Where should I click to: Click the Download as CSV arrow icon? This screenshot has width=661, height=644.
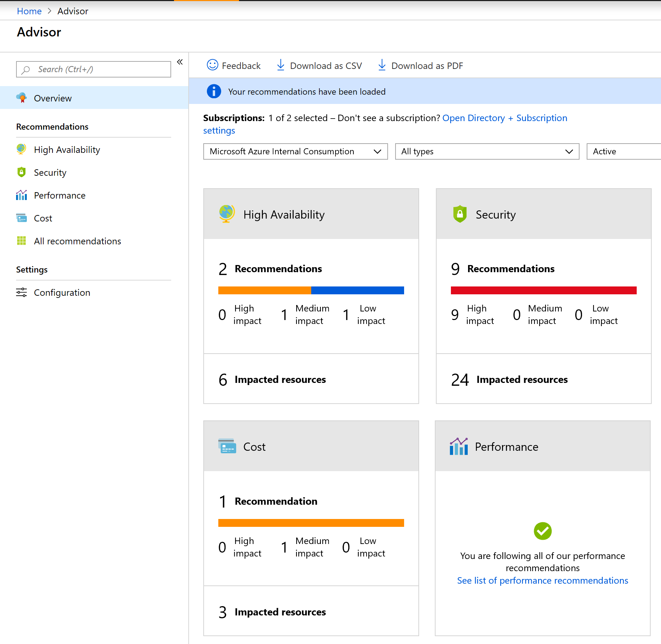[281, 65]
